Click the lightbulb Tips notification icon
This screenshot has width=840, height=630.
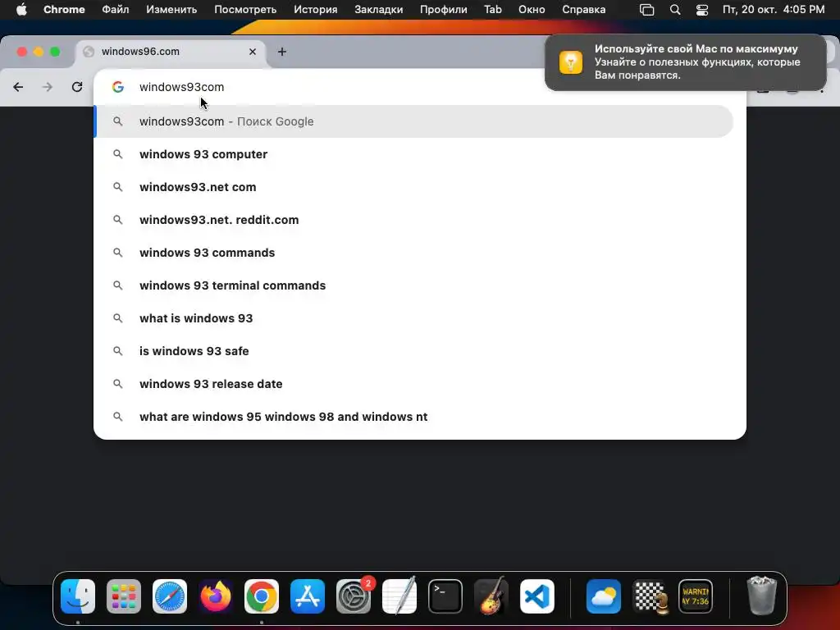[x=571, y=62]
